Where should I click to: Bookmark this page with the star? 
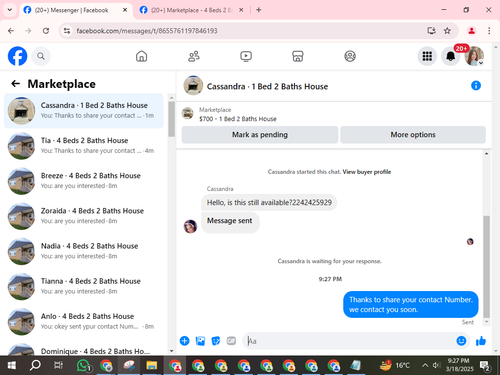(447, 31)
